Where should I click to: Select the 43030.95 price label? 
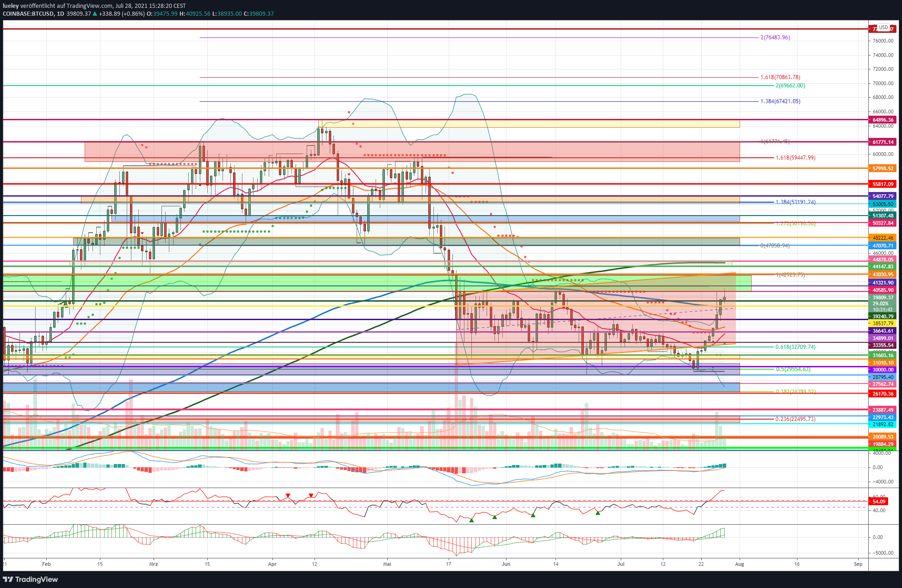883,274
